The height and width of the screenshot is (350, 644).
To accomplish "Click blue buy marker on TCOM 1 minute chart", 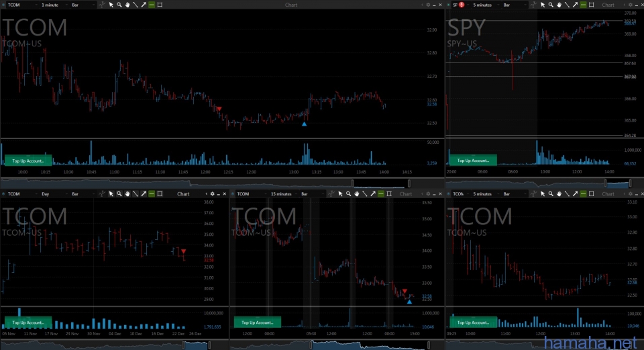I will [x=304, y=124].
